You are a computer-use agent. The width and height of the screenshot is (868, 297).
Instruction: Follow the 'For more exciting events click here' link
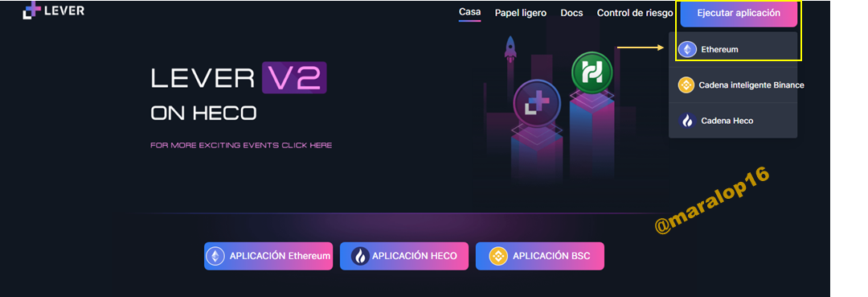241,146
